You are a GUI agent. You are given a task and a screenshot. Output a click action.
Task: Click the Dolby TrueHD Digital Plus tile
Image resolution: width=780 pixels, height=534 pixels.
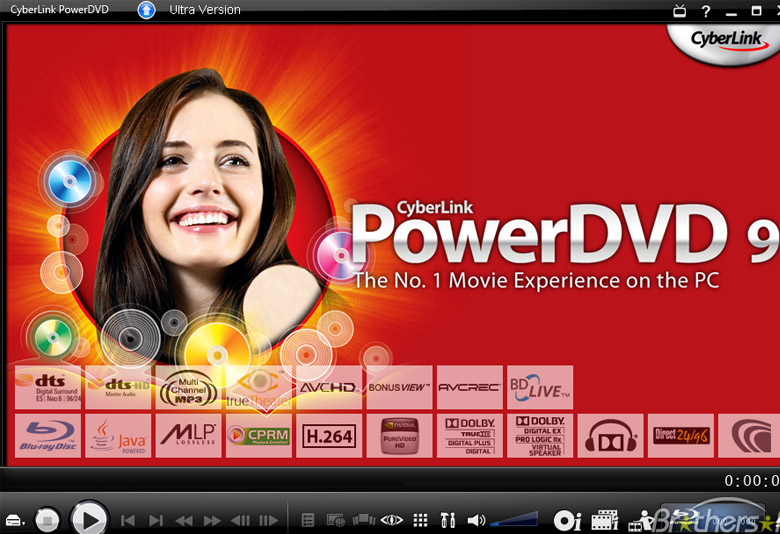[470, 435]
